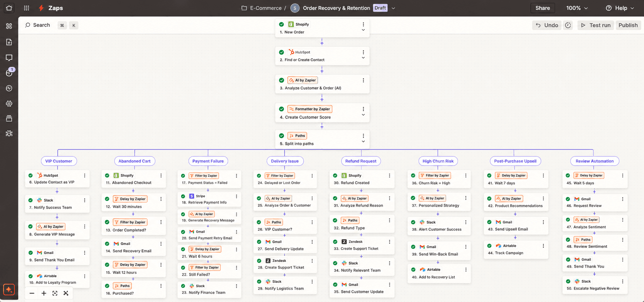Open the version history clock icon beside Undo
Viewport: 644px width, 302px height.
tap(568, 25)
